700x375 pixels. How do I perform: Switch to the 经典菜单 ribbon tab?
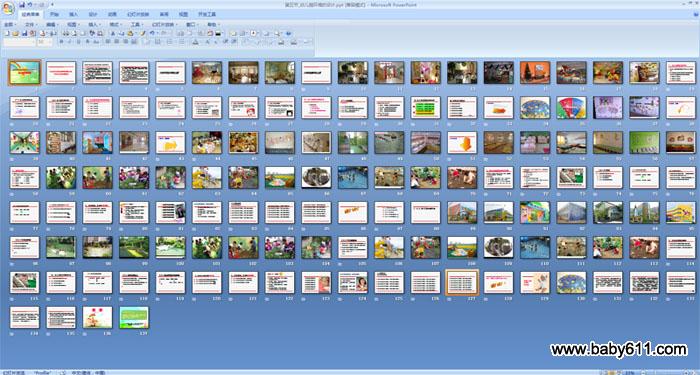point(31,14)
